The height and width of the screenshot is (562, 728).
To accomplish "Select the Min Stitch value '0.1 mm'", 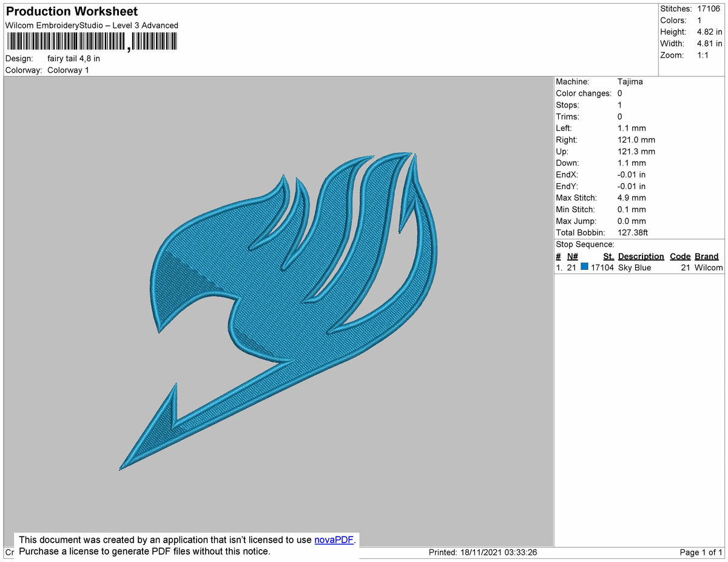I will point(632,210).
